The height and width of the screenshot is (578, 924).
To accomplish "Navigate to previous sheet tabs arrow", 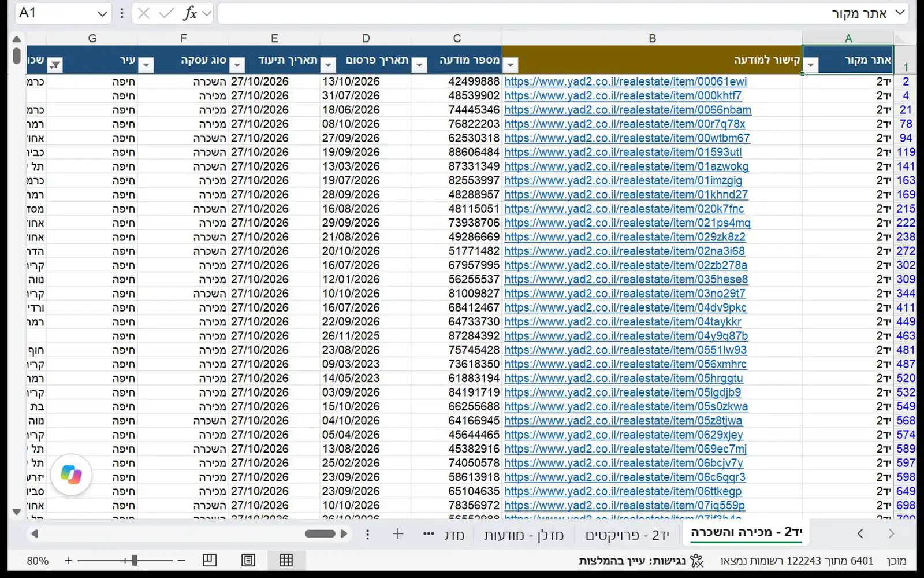I will [860, 534].
